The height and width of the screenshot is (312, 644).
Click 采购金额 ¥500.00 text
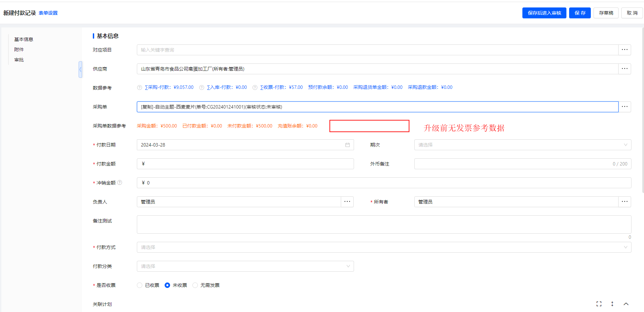tap(157, 126)
